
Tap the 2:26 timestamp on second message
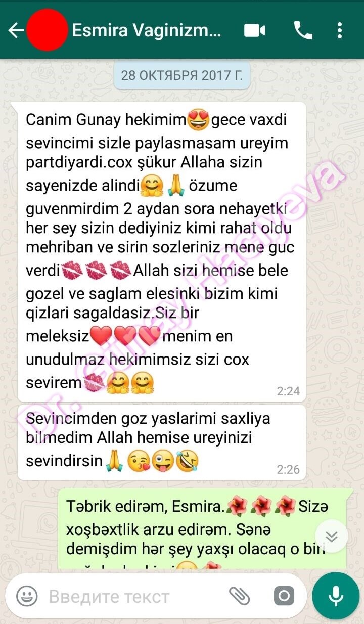click(288, 469)
